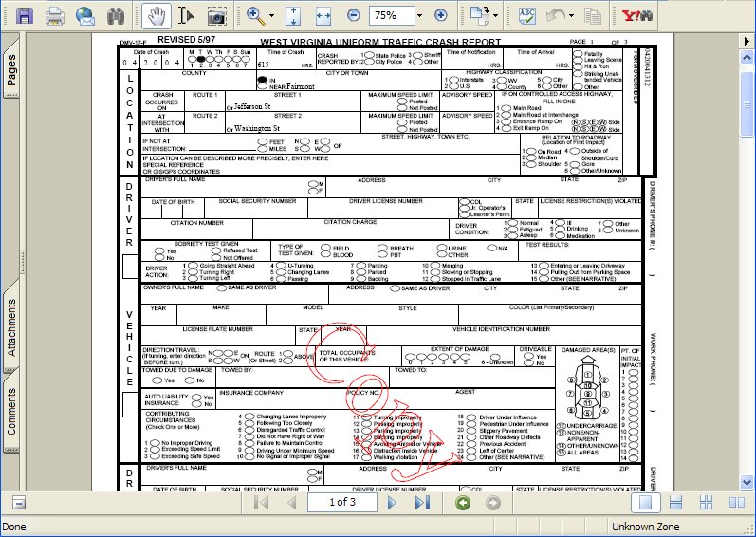Select the text Select tool

(186, 15)
